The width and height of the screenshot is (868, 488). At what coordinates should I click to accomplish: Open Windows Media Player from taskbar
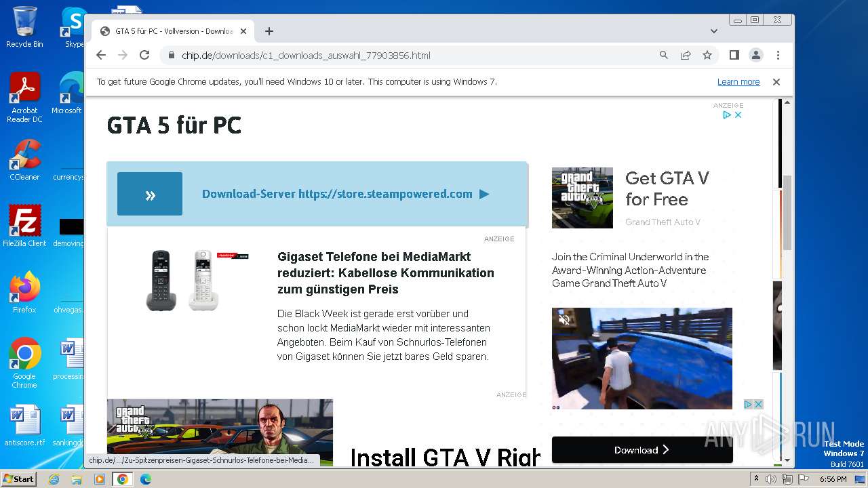(100, 479)
